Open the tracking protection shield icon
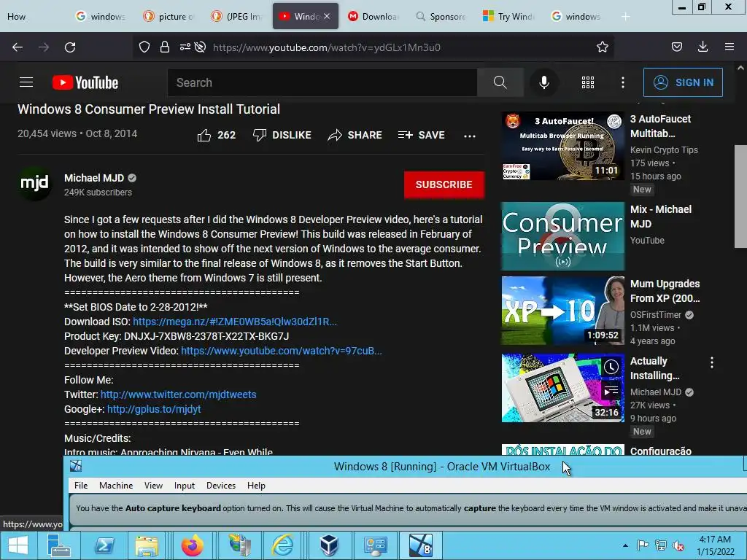The width and height of the screenshot is (747, 560). coord(144,47)
